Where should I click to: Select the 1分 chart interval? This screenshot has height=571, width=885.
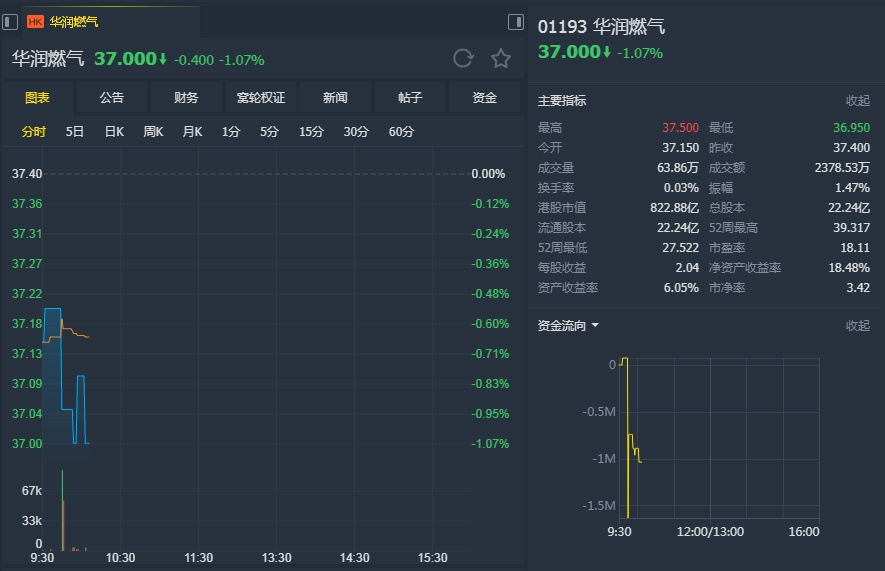point(230,131)
